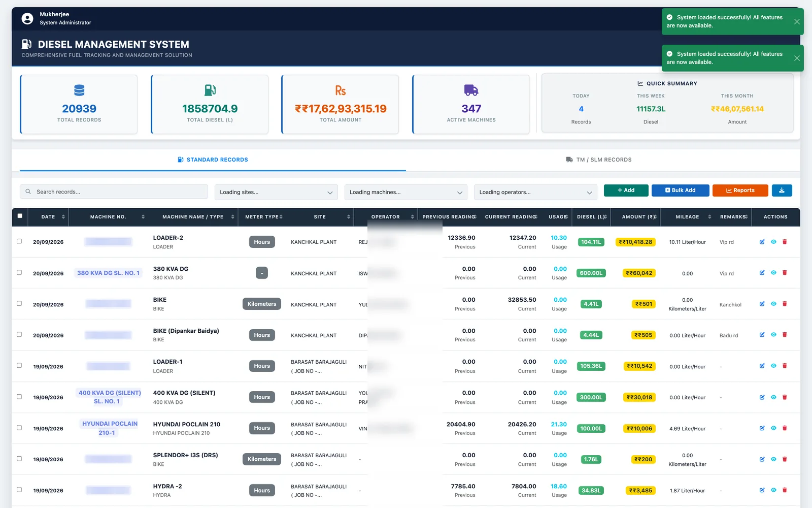
Task: Dismiss the top success notification
Action: click(797, 21)
